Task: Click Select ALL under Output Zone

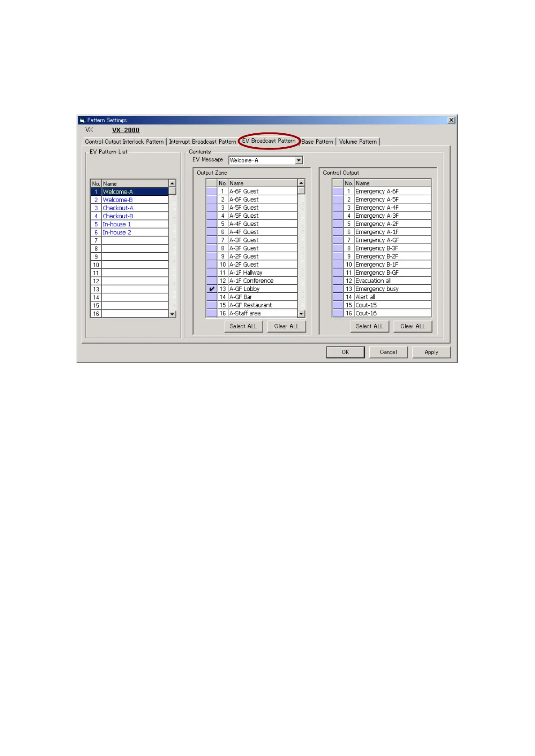Action: (x=243, y=326)
